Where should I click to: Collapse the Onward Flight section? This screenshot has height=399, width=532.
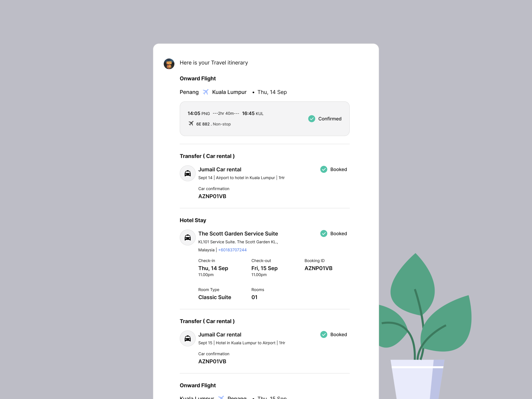coord(198,78)
